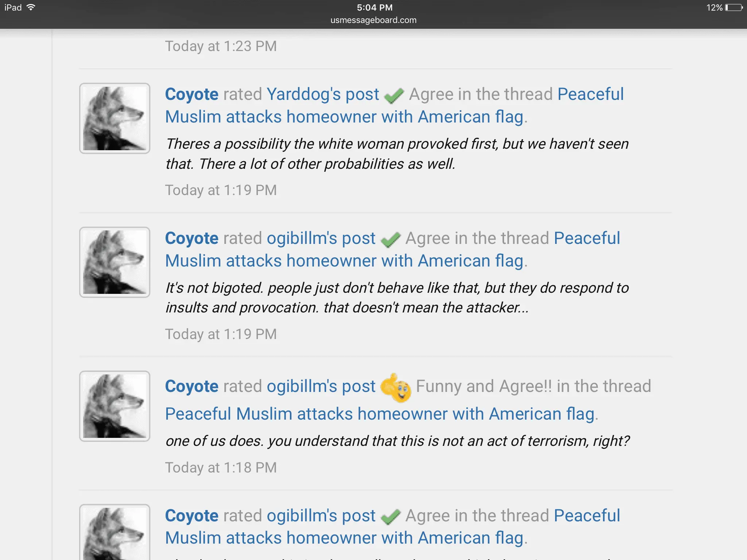Viewport: 747px width, 560px height.
Task: Tap the 'Today at 1:18 PM' timestamp
Action: (221, 468)
